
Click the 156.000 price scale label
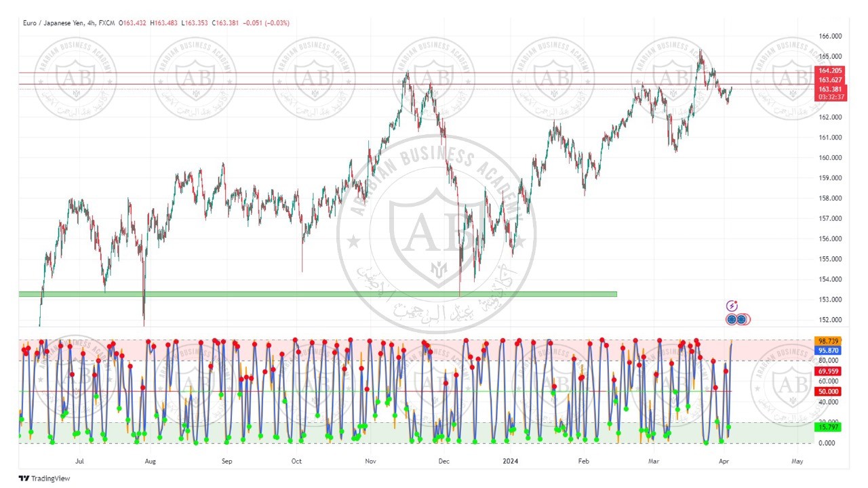pyautogui.click(x=830, y=239)
